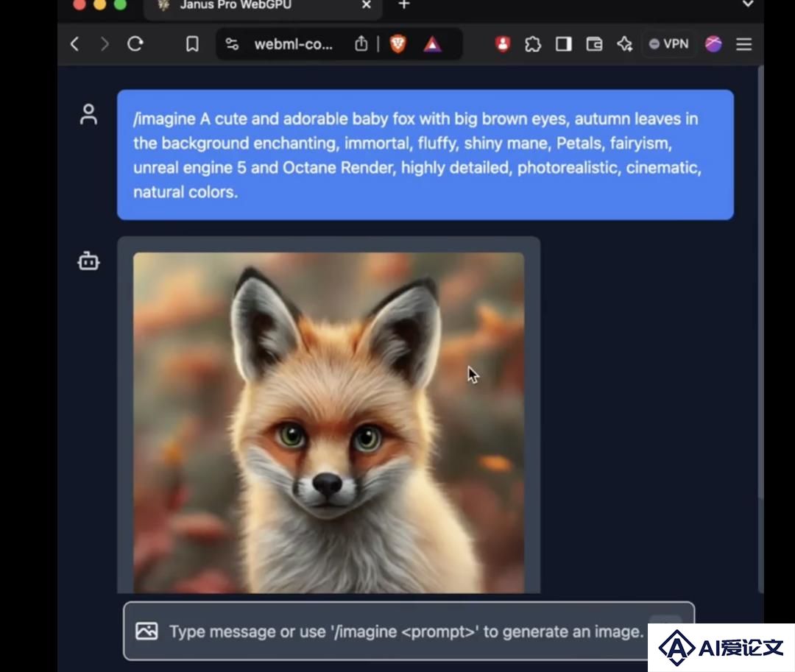Bookmark this page using the bookmark icon
795x672 pixels.
192,44
